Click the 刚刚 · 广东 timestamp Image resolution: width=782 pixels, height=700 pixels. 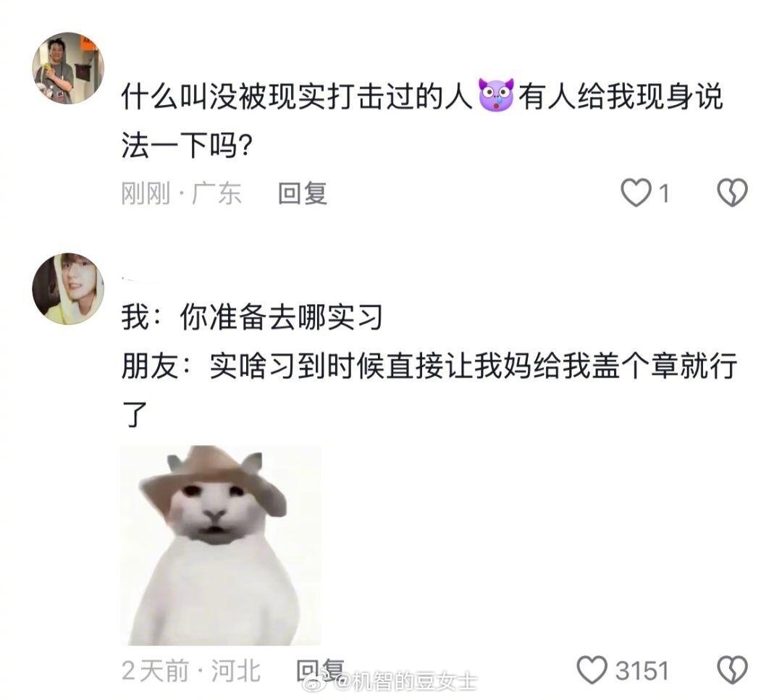click(182, 193)
